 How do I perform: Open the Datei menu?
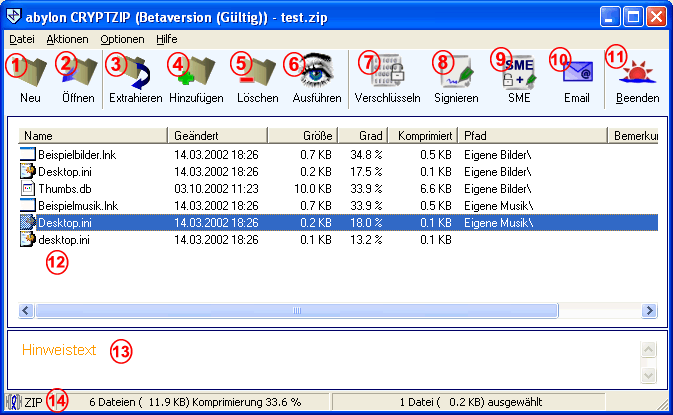pyautogui.click(x=22, y=39)
